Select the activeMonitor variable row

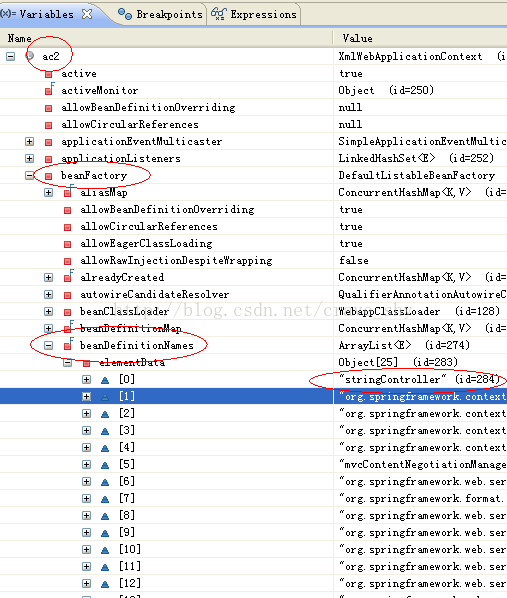click(253, 91)
